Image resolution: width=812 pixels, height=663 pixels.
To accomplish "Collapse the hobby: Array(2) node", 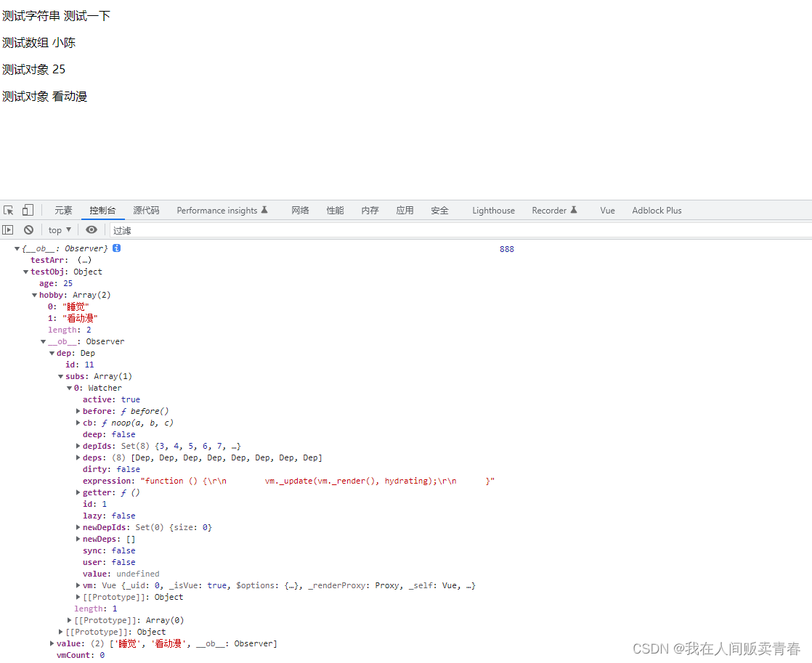I will (x=35, y=296).
